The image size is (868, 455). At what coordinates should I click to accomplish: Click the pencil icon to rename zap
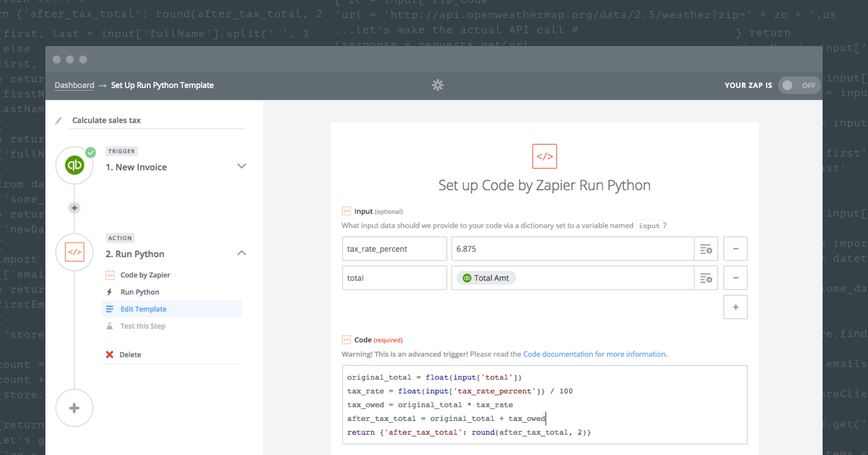click(x=59, y=121)
